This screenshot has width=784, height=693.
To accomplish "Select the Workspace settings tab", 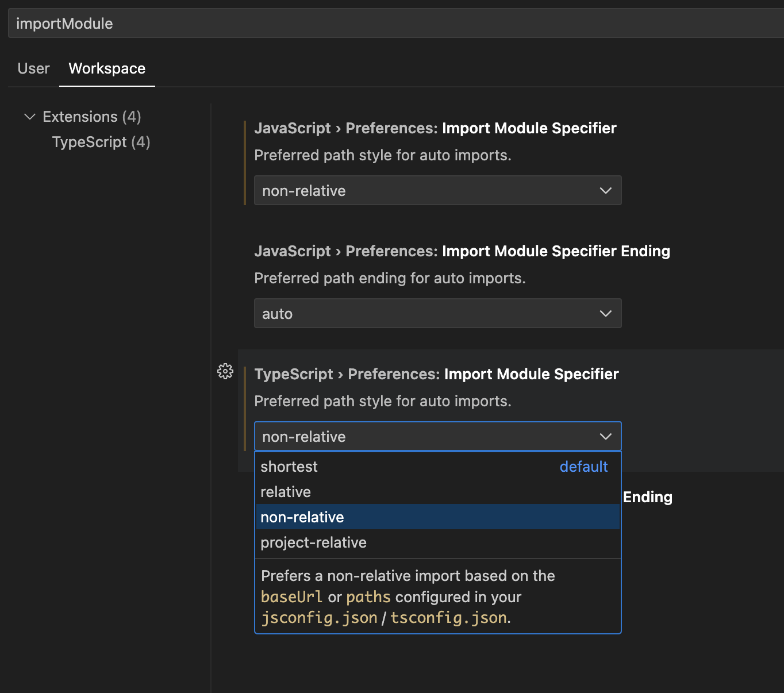I will click(107, 68).
